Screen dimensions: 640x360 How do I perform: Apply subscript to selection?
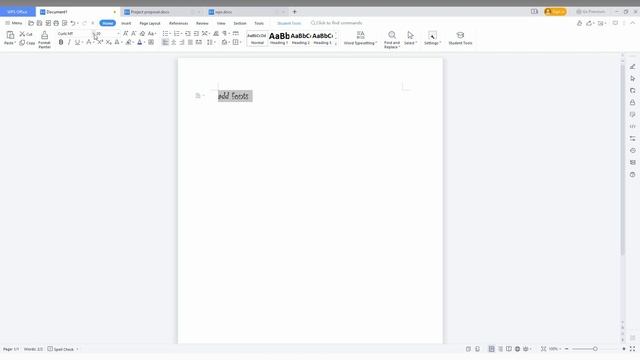coord(108,42)
